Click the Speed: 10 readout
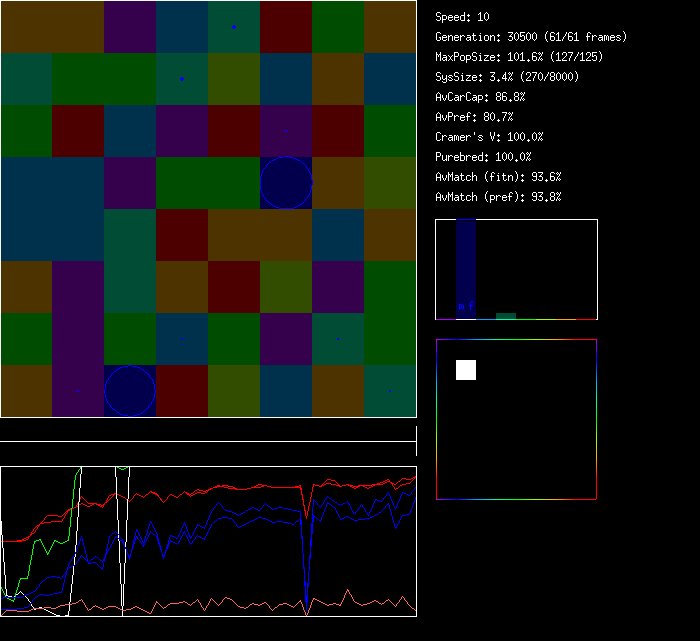The image size is (700, 641). [462, 17]
